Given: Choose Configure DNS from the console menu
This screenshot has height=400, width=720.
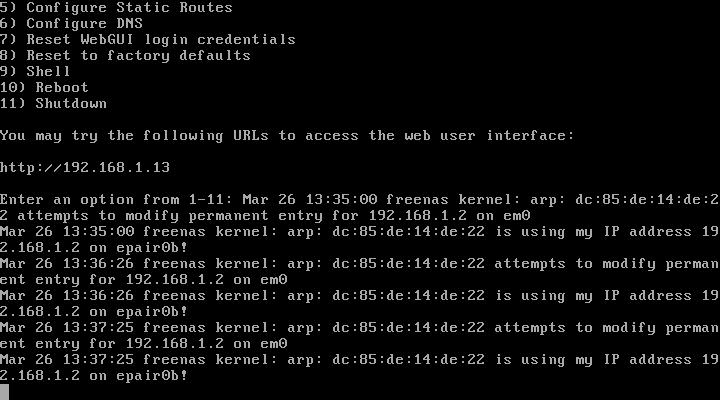Looking at the screenshot, I should tap(85, 23).
